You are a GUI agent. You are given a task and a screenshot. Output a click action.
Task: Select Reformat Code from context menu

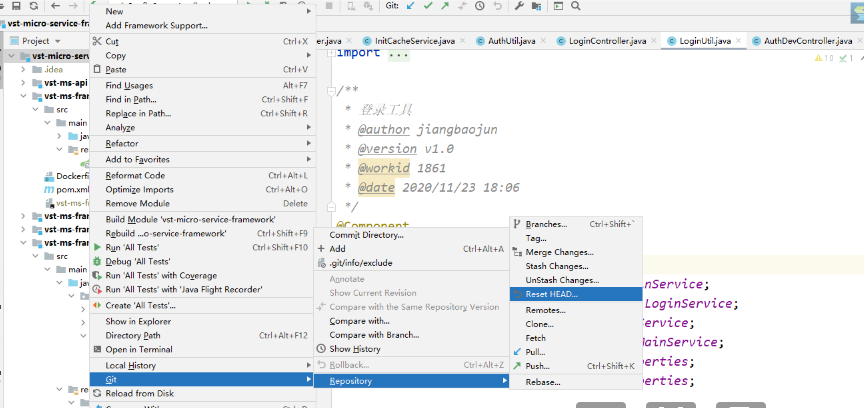tap(135, 175)
